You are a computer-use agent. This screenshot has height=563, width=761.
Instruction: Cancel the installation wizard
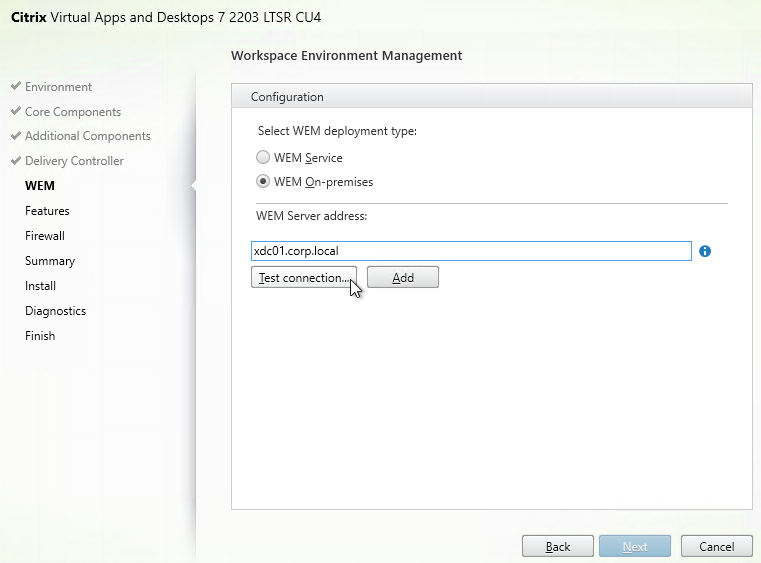(x=716, y=546)
